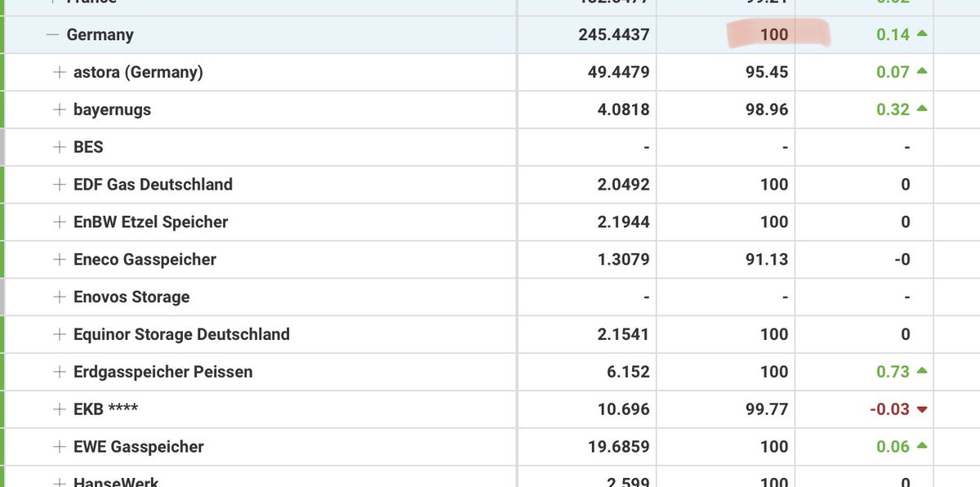The height and width of the screenshot is (487, 980).
Task: Click green up arrow in EWE row
Action: pyautogui.click(x=922, y=446)
